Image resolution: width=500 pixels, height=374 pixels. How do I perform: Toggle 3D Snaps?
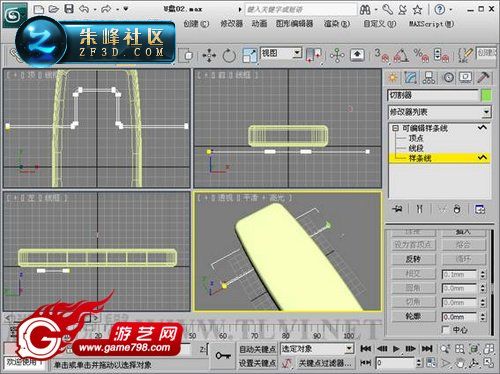(x=382, y=55)
